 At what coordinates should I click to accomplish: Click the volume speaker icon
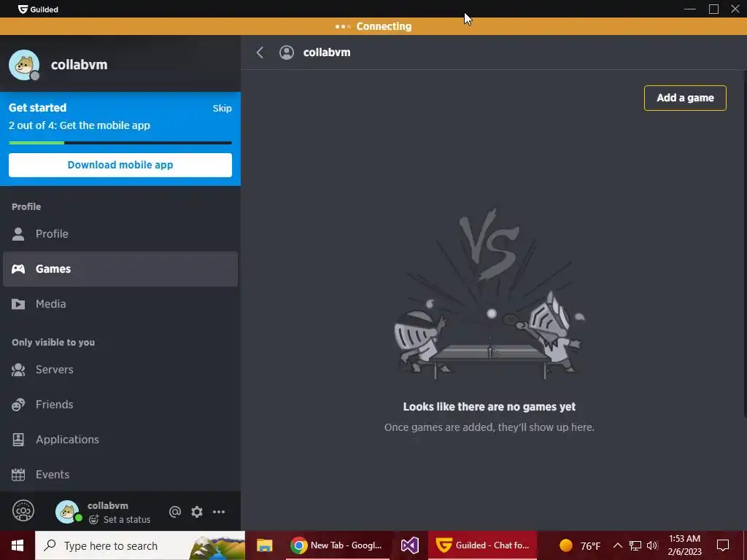(x=652, y=545)
